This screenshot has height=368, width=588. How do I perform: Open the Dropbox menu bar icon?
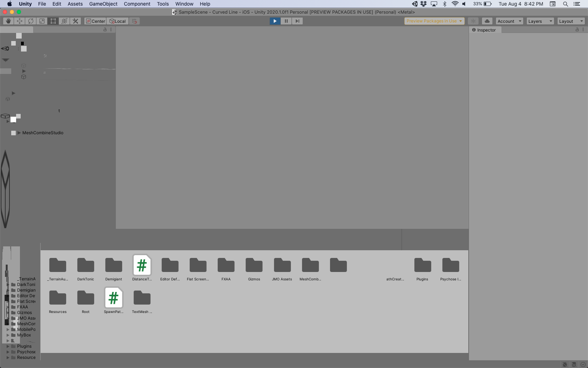coord(424,4)
